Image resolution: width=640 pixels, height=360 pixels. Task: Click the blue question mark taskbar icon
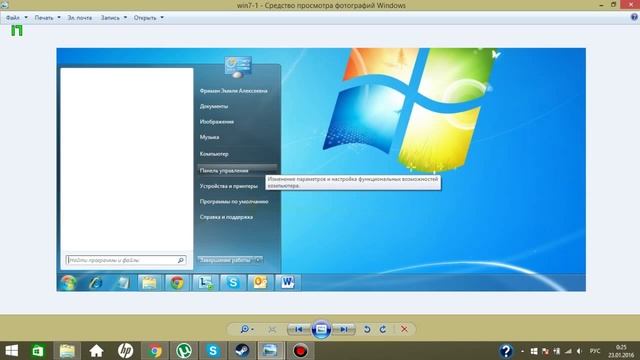coord(506,351)
